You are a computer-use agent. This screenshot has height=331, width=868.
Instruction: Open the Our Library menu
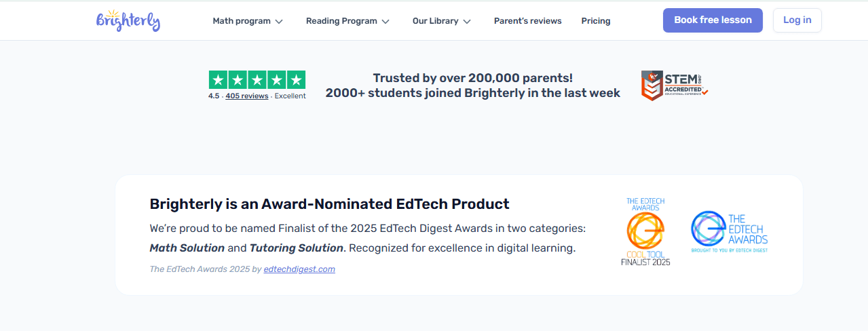point(435,21)
